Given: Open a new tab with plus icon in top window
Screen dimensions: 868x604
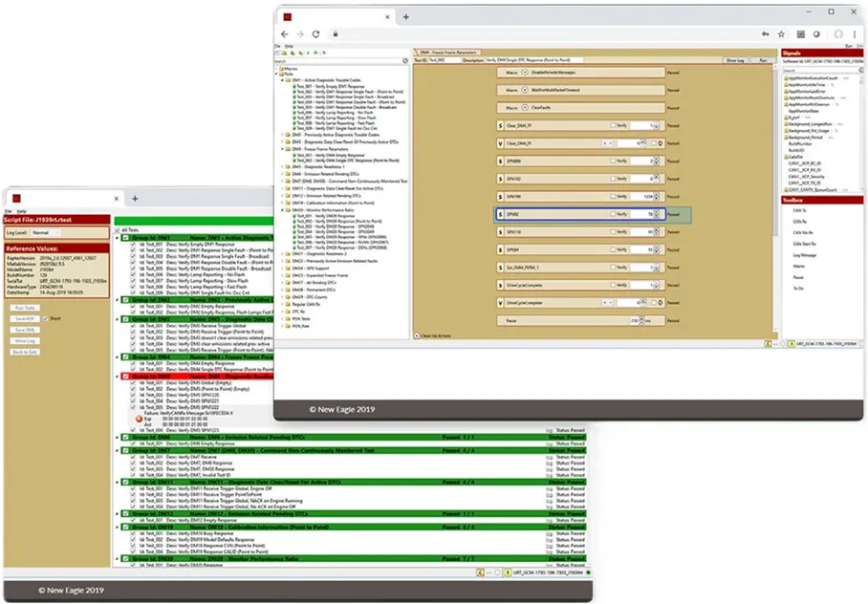Looking at the screenshot, I should click(x=406, y=17).
